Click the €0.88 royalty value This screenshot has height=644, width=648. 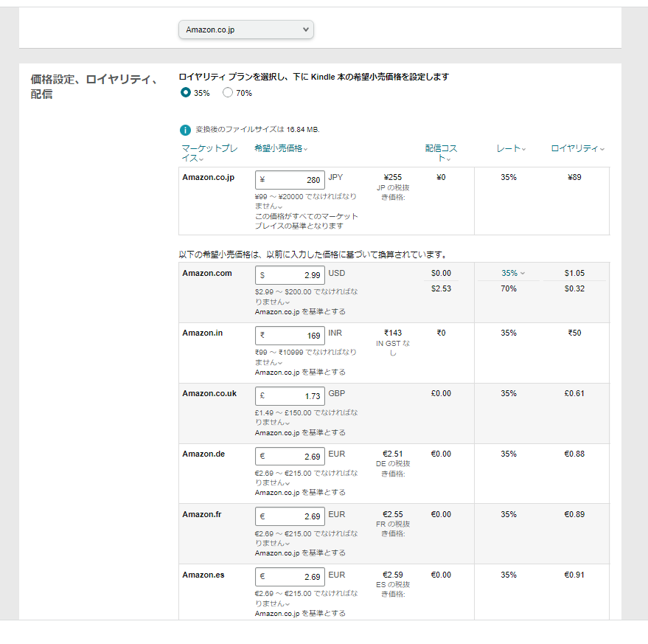point(574,454)
